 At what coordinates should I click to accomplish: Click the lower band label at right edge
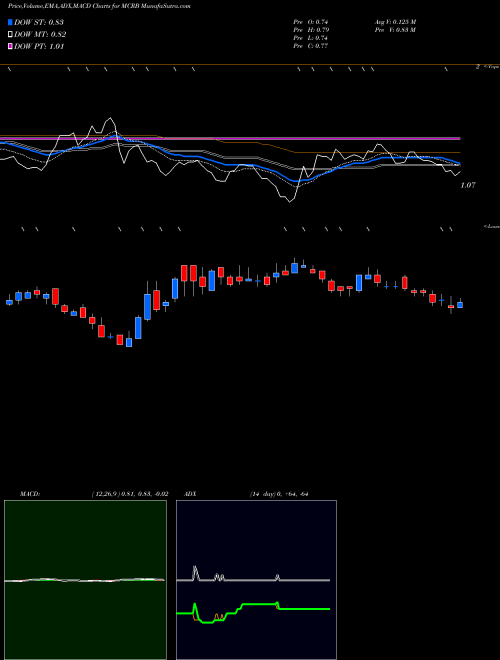tap(492, 226)
